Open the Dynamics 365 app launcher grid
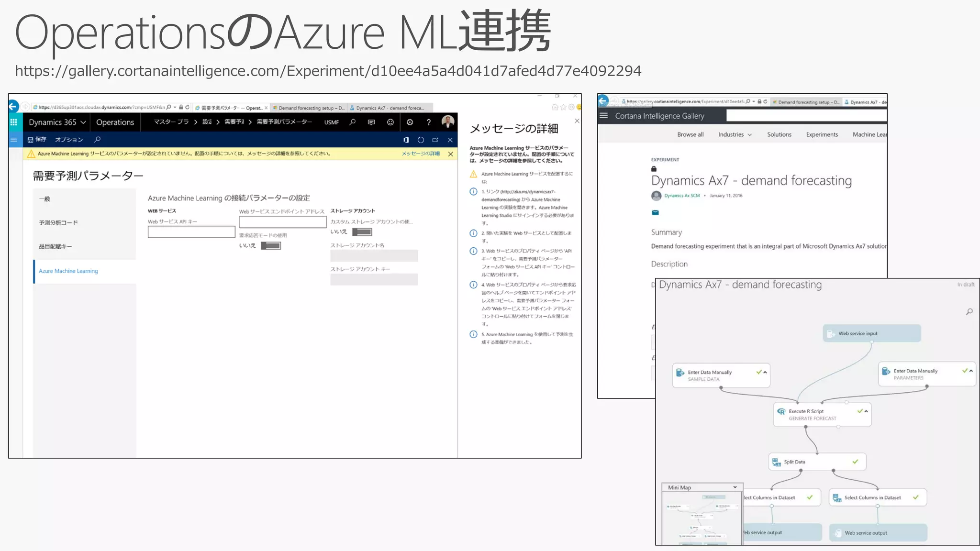Image resolution: width=980 pixels, height=551 pixels. 14,122
